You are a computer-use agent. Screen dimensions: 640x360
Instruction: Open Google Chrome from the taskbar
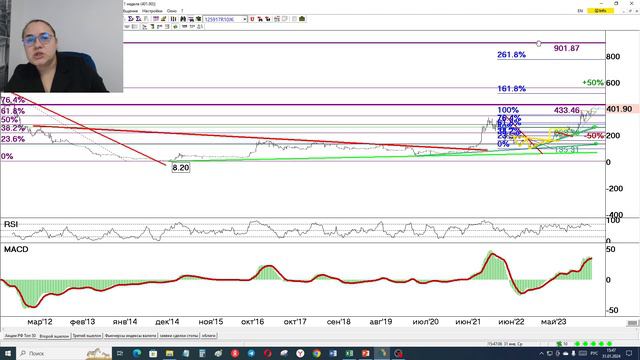pyautogui.click(x=316, y=353)
